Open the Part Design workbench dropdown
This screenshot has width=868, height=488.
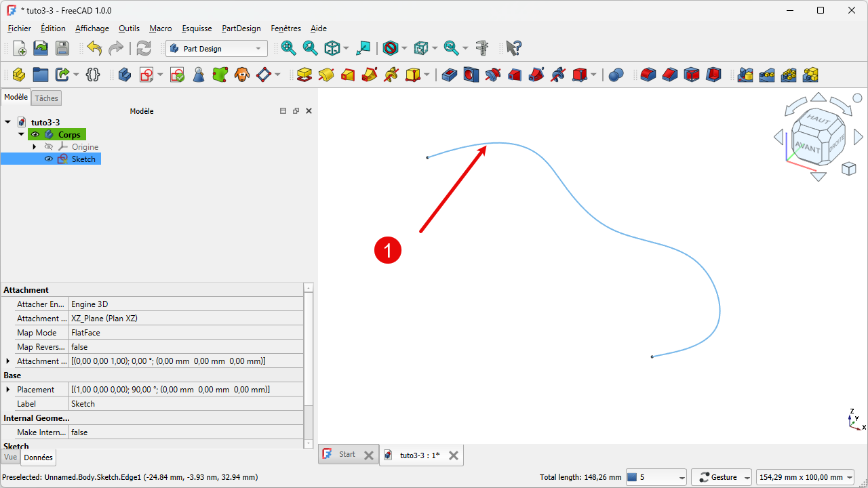(x=216, y=49)
